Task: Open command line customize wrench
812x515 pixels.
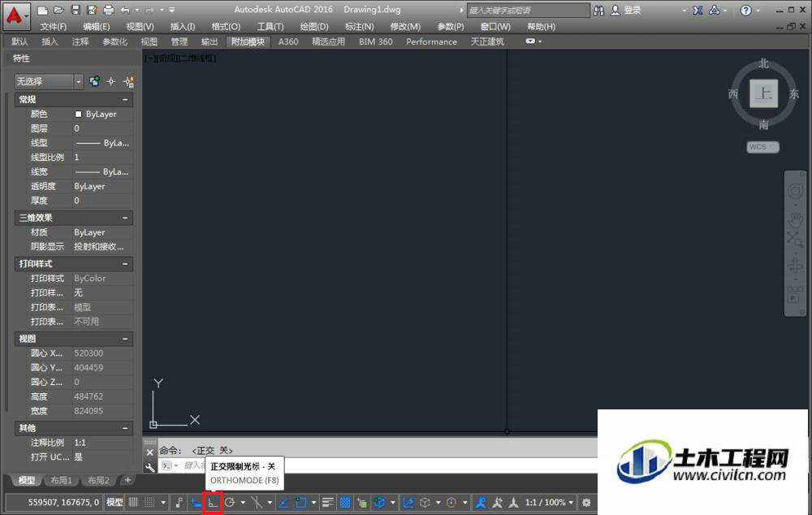Action: click(149, 467)
